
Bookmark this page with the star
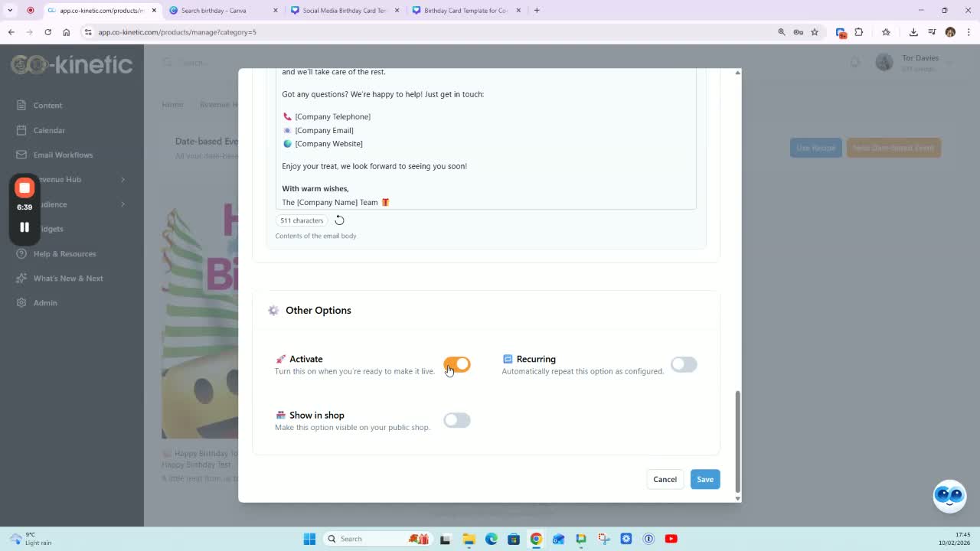click(x=815, y=32)
